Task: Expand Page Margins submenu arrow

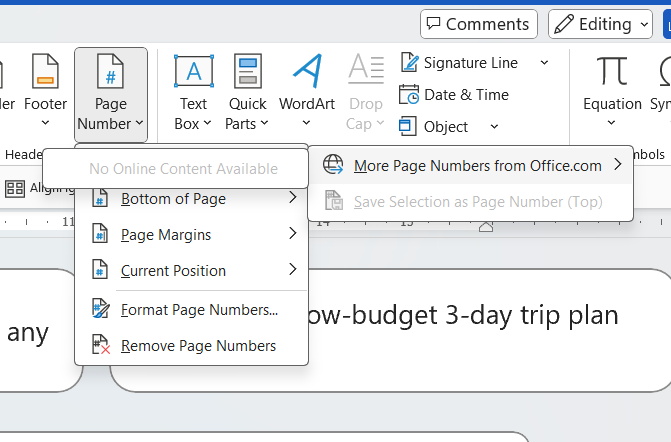Action: tap(293, 234)
